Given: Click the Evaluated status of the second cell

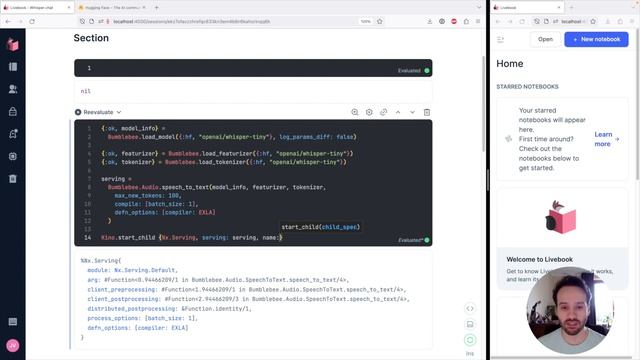Looking at the screenshot, I should (413, 240).
